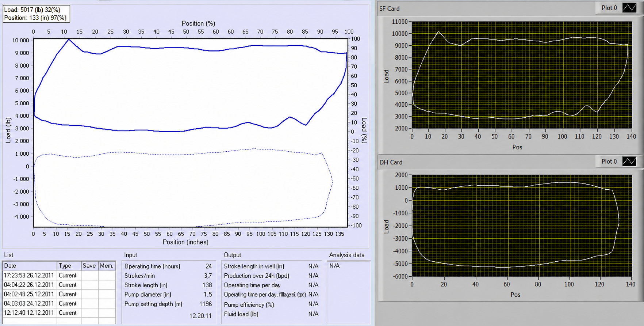Toggle Save cell for 04:04:22 26.12.2011 row
This screenshot has height=326, width=644.
pos(89,285)
